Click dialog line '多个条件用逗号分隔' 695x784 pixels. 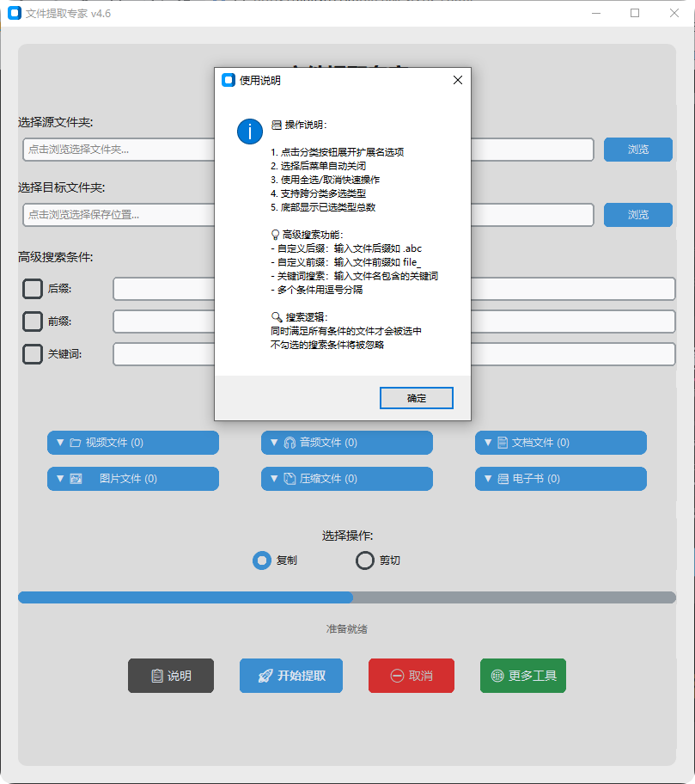point(317,290)
